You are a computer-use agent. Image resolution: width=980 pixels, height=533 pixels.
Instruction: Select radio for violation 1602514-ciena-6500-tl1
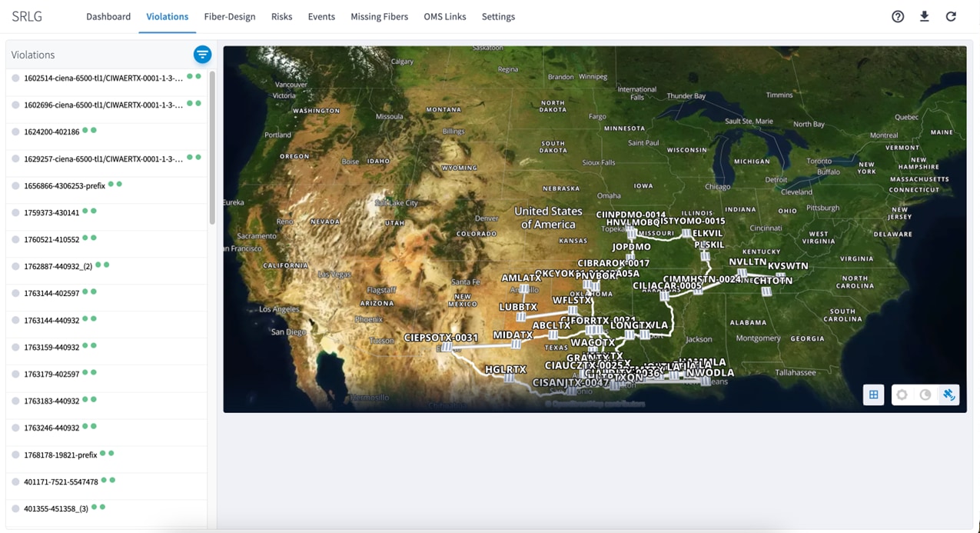click(x=15, y=78)
